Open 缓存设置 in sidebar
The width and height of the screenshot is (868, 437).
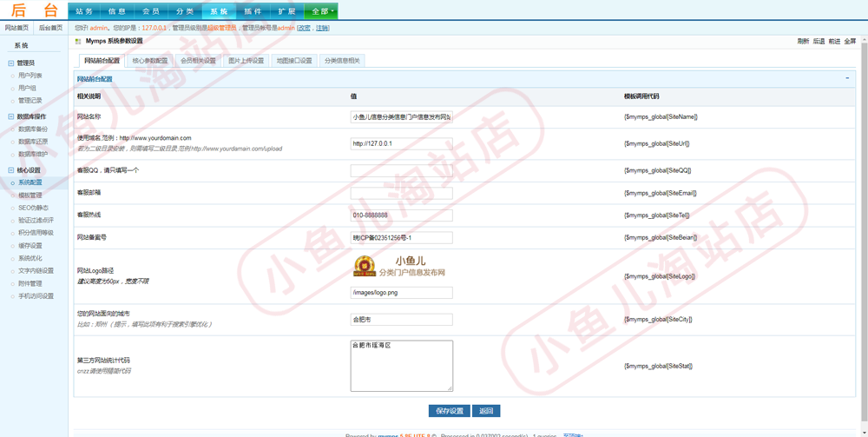coord(30,245)
